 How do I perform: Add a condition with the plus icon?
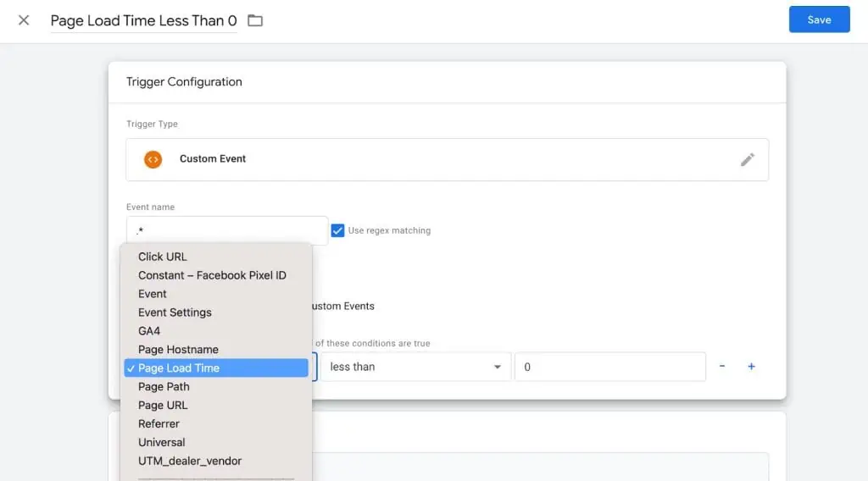pyautogui.click(x=751, y=367)
